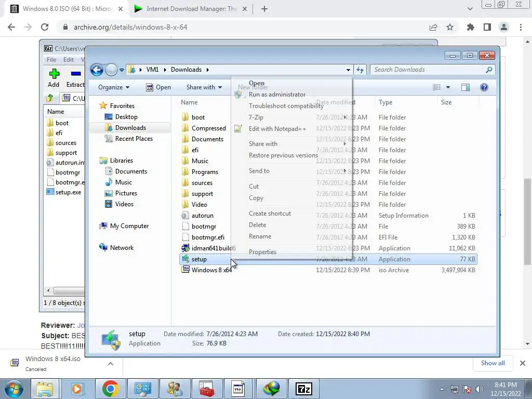Click the Extract button in 7-Zip window

click(75, 78)
